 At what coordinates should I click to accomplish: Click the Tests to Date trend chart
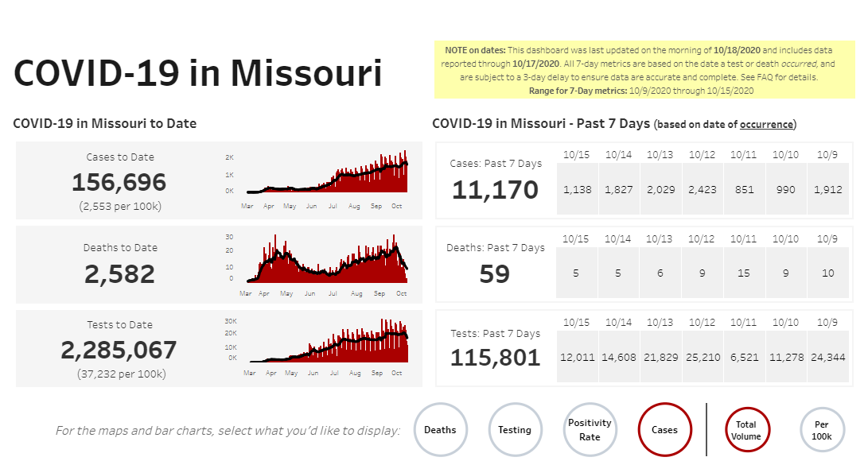[326, 343]
